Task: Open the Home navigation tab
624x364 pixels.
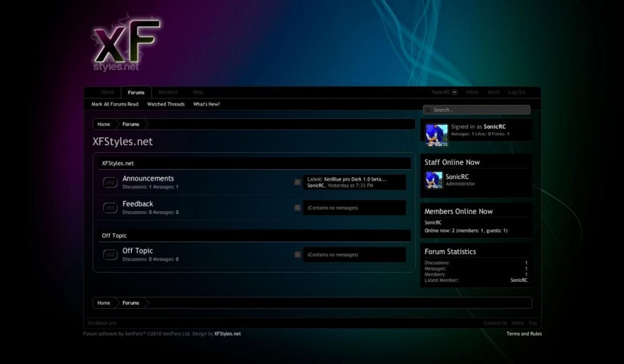Action: pos(107,92)
